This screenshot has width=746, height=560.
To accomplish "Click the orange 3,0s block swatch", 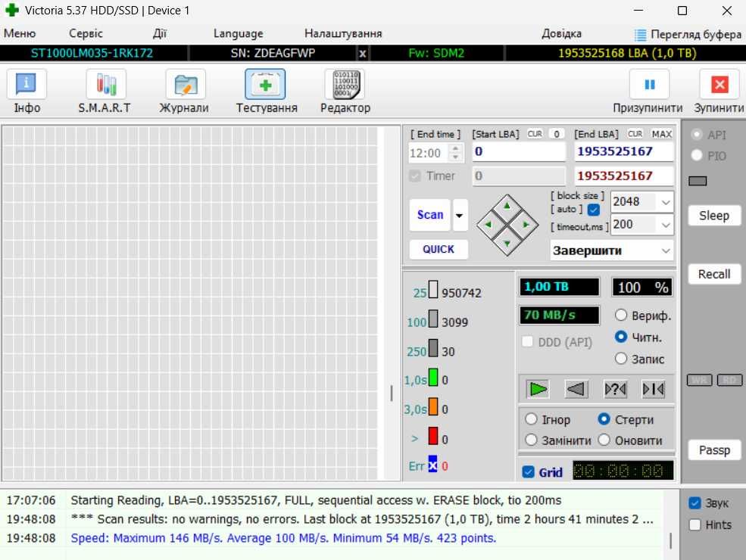I will click(433, 406).
